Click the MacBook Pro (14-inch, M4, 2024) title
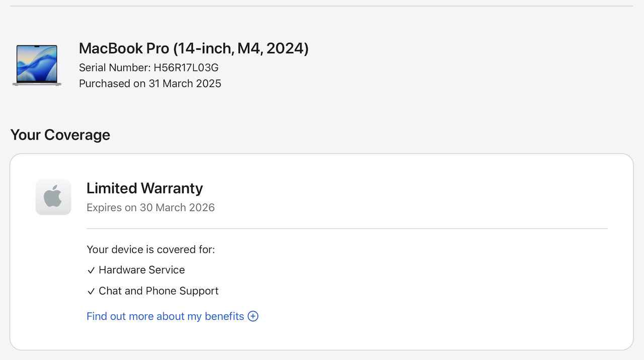This screenshot has width=644, height=360. (x=194, y=48)
